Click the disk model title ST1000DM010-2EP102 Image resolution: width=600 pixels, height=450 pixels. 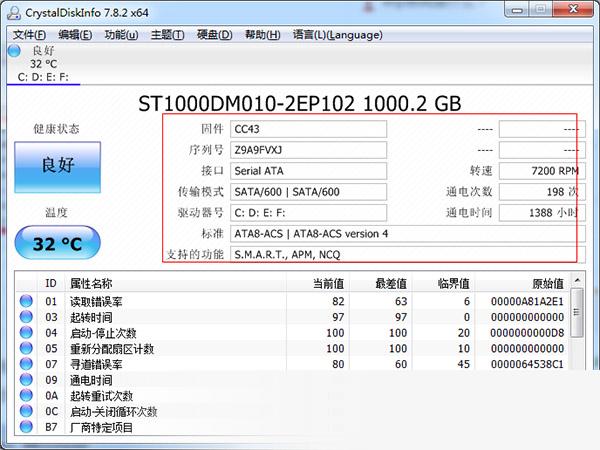[x=247, y=104]
